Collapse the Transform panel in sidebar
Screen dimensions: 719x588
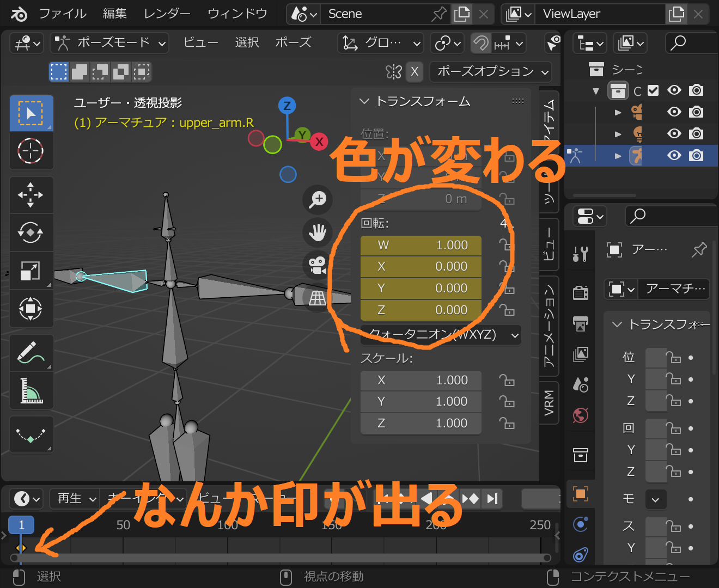(x=364, y=101)
